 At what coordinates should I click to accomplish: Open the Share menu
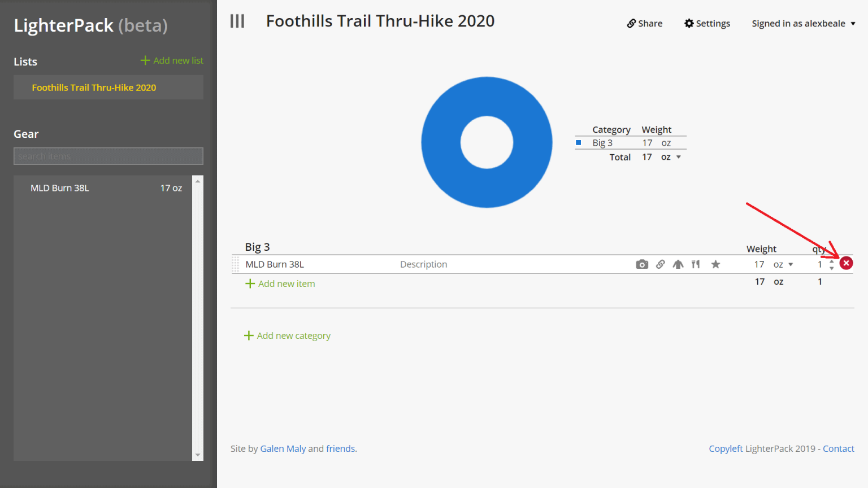[645, 23]
